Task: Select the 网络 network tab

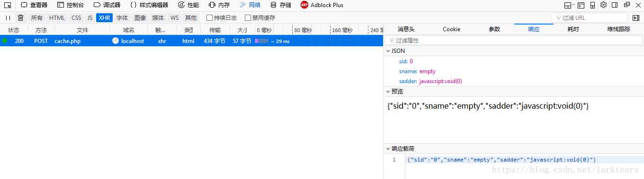Action: (250, 5)
